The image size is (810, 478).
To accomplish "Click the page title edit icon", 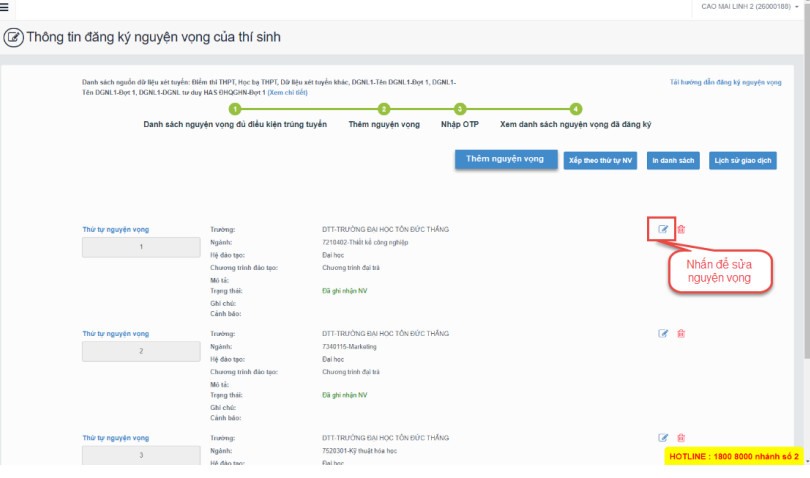I will pyautogui.click(x=14, y=38).
